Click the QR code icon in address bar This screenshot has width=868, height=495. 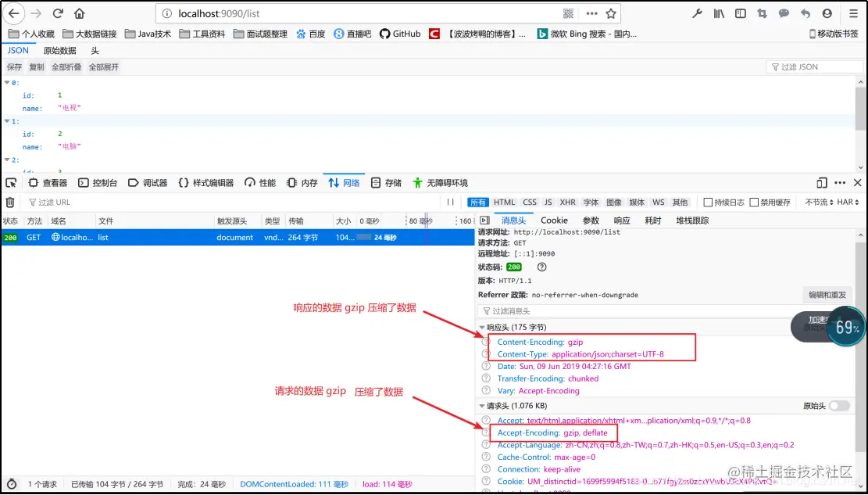click(x=568, y=13)
